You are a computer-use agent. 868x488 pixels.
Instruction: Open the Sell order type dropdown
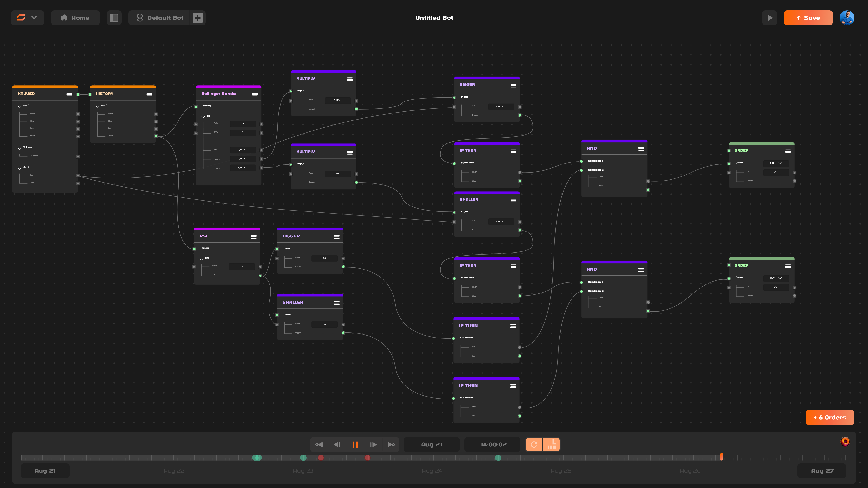pyautogui.click(x=776, y=163)
